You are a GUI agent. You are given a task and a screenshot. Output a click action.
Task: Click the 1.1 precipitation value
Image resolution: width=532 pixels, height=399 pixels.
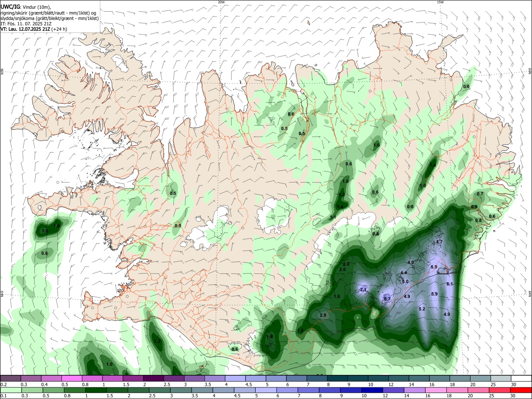[333, 217]
